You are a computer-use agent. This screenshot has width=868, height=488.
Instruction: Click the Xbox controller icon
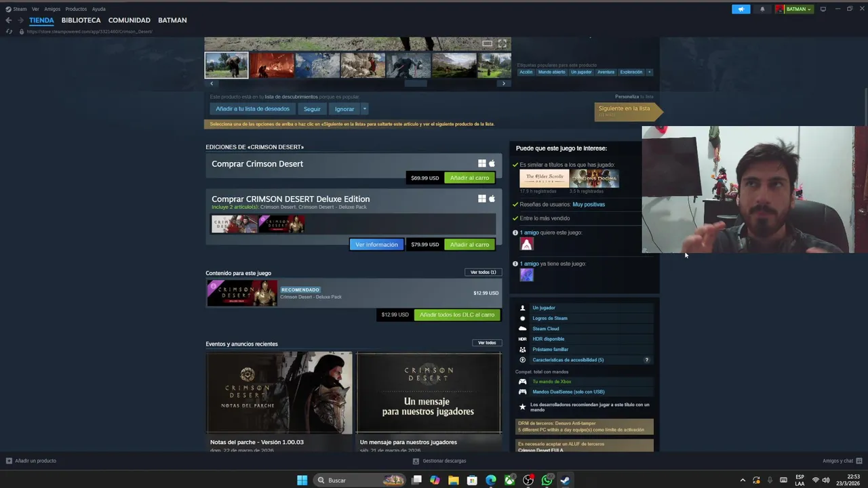pyautogui.click(x=522, y=382)
